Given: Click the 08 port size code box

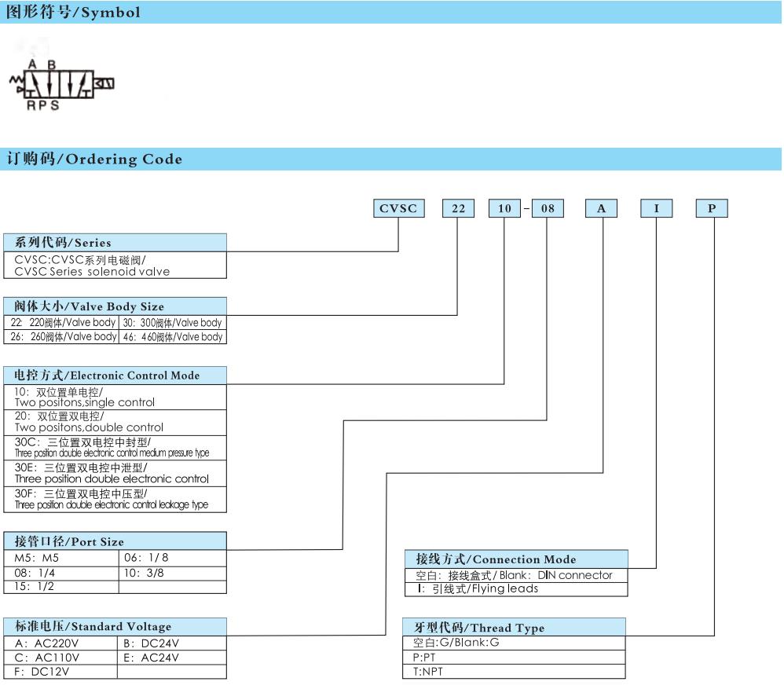Looking at the screenshot, I should pyautogui.click(x=548, y=208).
